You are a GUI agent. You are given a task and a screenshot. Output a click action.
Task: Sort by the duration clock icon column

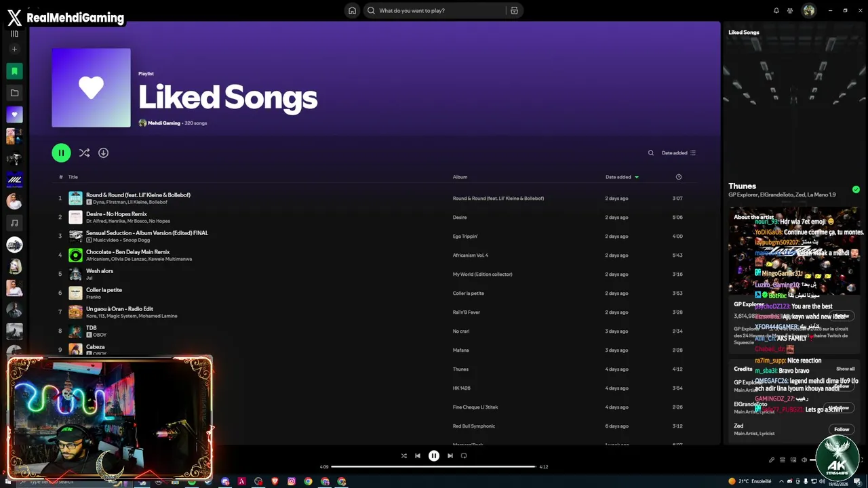(679, 177)
